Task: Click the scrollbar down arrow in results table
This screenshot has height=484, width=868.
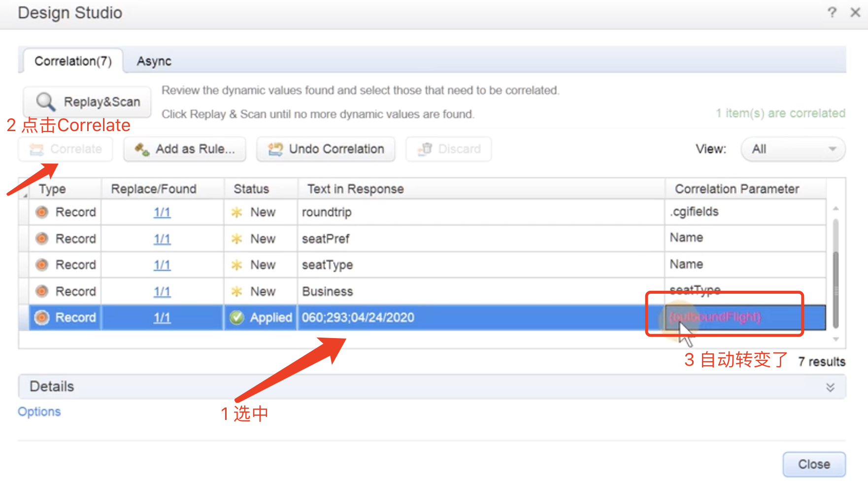Action: click(x=835, y=339)
